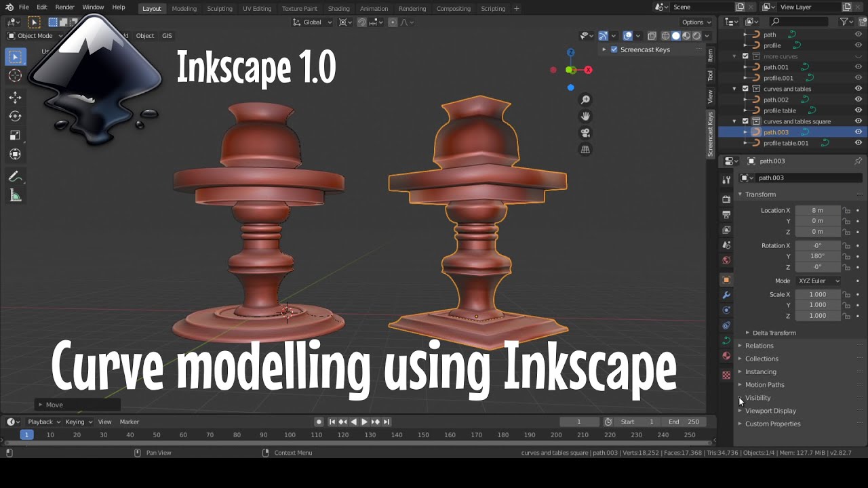Open the timeline Playback menu

click(43, 422)
